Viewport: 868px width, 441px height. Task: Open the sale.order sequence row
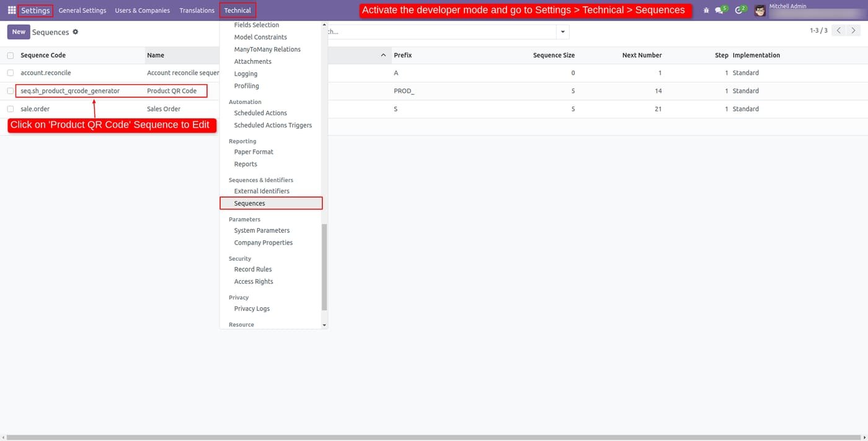point(434,109)
